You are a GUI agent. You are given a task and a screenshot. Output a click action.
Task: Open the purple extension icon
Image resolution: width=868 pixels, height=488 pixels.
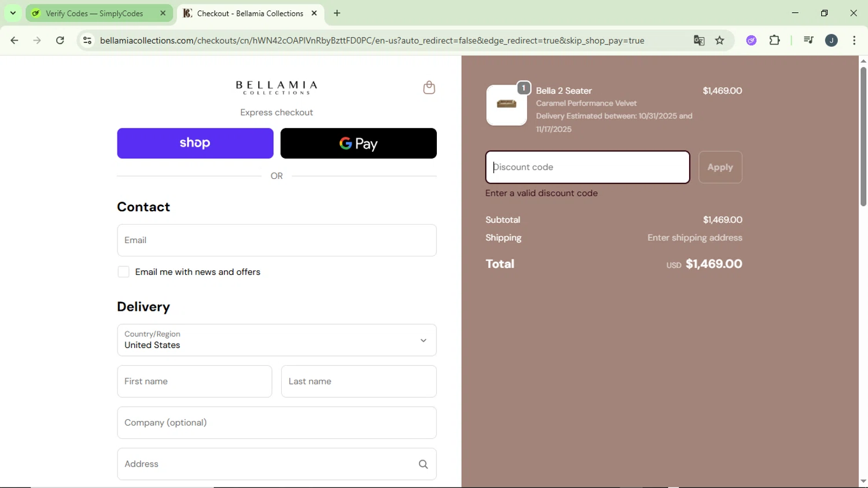click(x=751, y=41)
